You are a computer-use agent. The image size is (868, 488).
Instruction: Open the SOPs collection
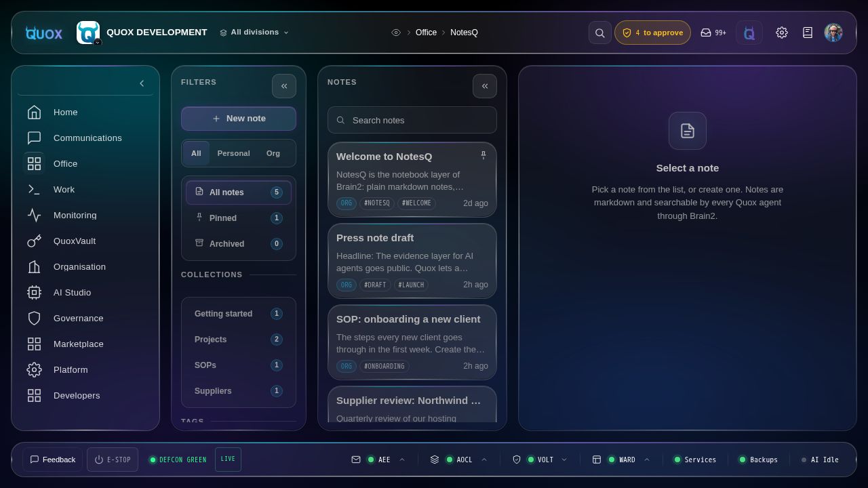tap(239, 365)
